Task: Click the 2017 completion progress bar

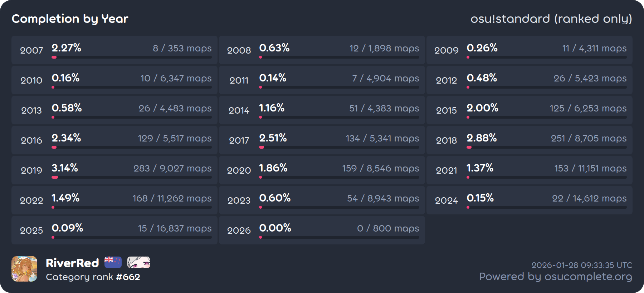Action: 339,147
